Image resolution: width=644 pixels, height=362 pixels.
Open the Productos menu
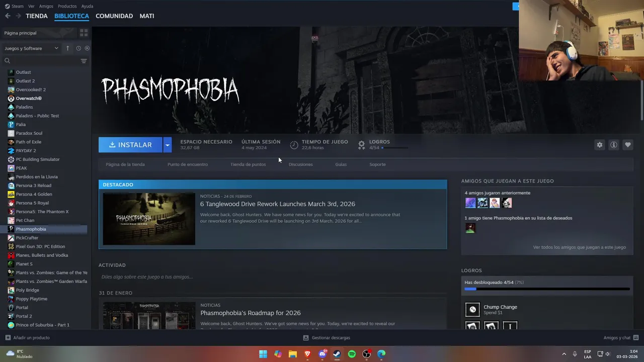(x=67, y=6)
